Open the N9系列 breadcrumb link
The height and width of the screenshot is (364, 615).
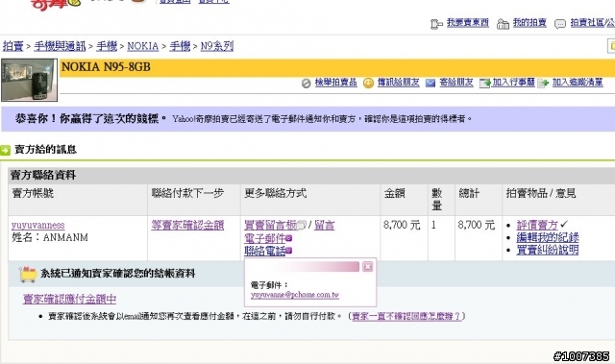click(217, 46)
